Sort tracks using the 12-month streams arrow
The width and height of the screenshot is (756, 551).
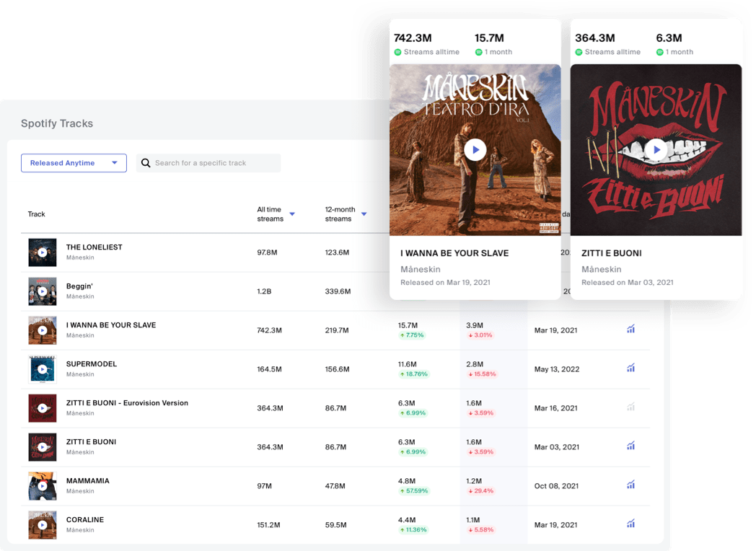365,214
